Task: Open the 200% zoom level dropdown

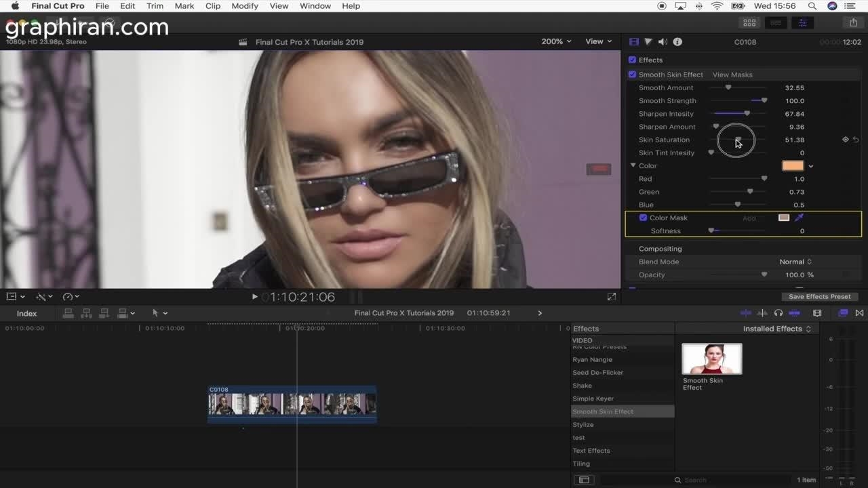Action: (x=556, y=41)
